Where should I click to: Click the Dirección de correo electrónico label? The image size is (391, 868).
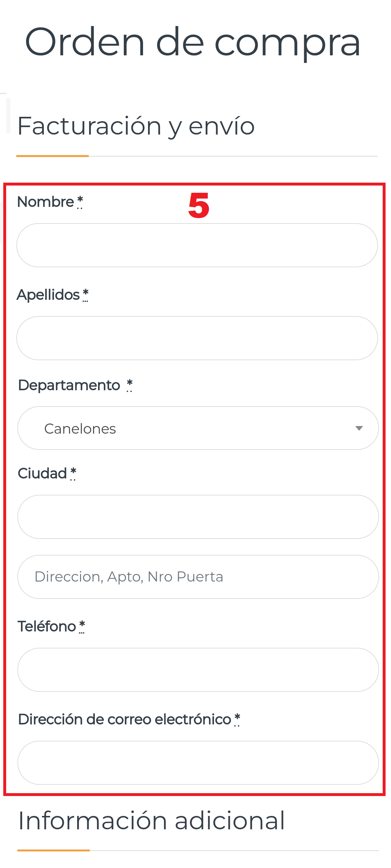125,719
